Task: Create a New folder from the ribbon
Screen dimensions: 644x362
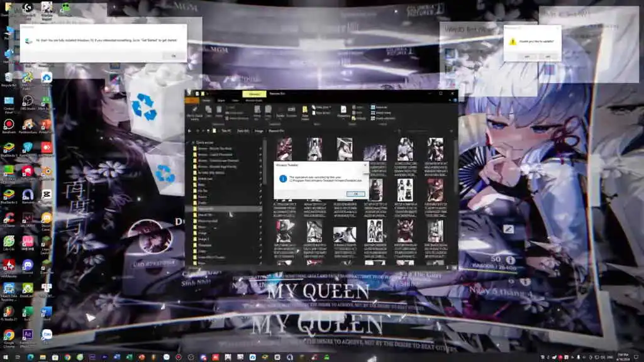Action: 305,113
